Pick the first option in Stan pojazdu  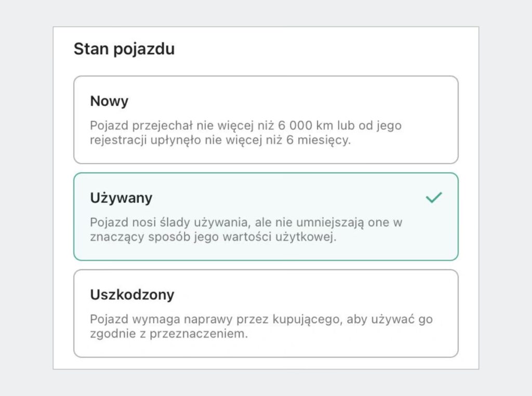coord(265,120)
